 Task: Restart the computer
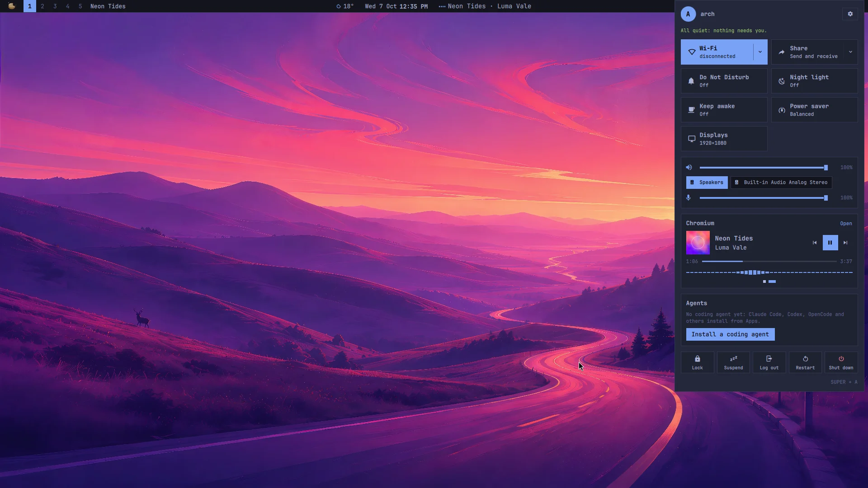805,362
